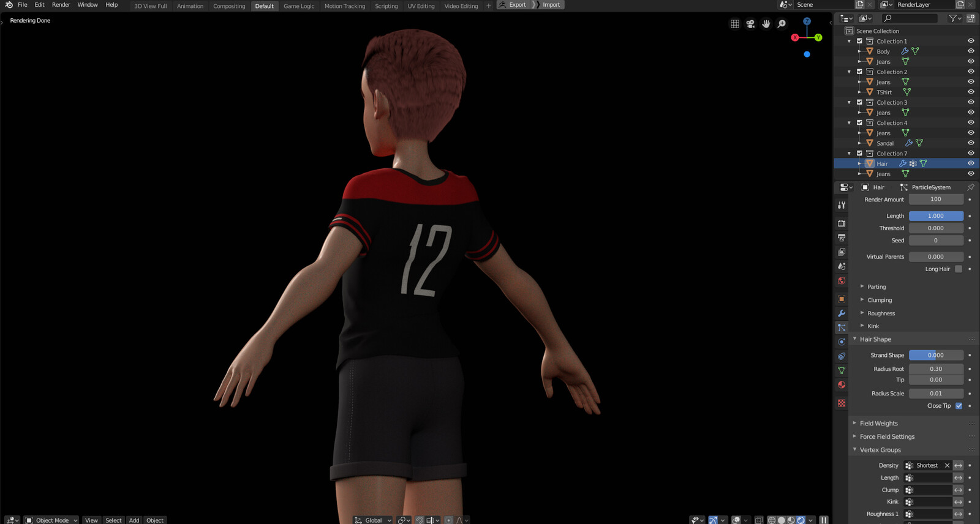Open the Scene properties tab
Image resolution: width=980 pixels, height=524 pixels.
(842, 266)
